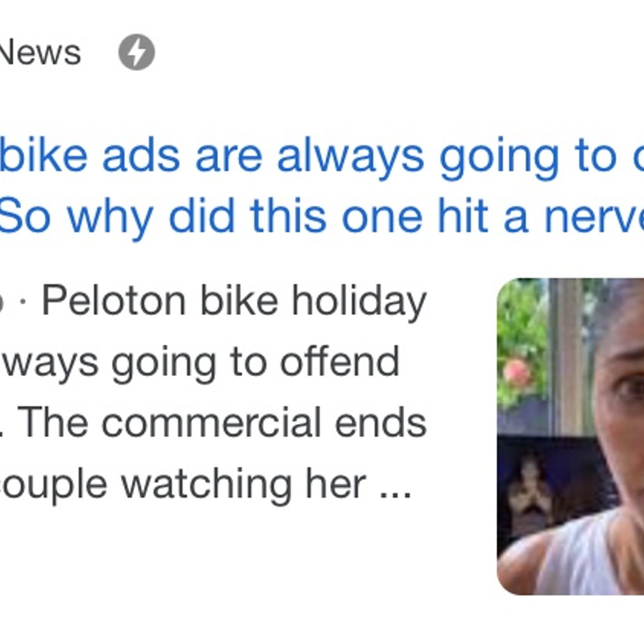The image size is (644, 644).
Task: Click the word 'Peloton' in the snippet
Action: 114,302
